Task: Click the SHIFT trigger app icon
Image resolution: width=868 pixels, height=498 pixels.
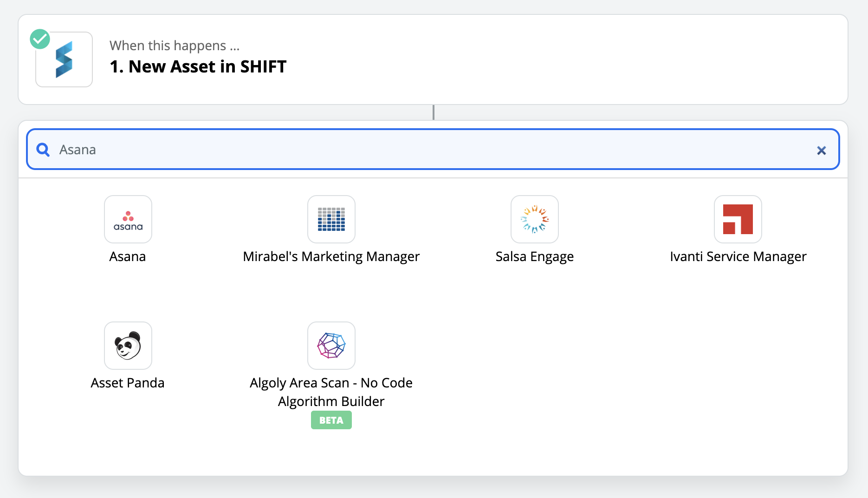Action: pyautogui.click(x=64, y=59)
